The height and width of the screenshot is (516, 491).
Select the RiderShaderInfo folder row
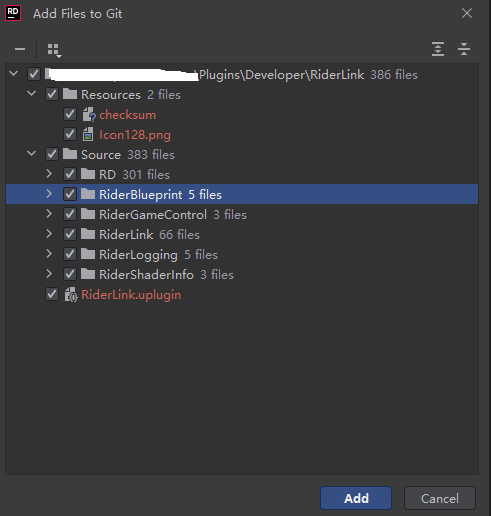[242, 274]
